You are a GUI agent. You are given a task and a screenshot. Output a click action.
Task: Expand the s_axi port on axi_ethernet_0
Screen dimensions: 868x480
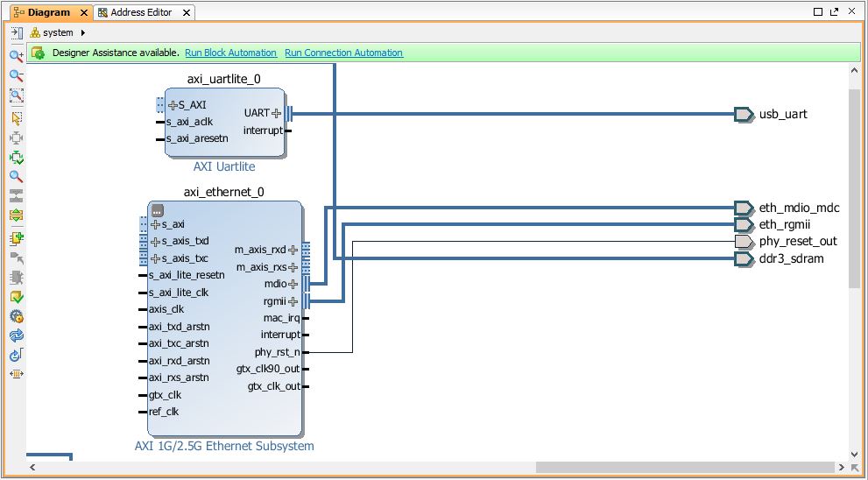(156, 225)
